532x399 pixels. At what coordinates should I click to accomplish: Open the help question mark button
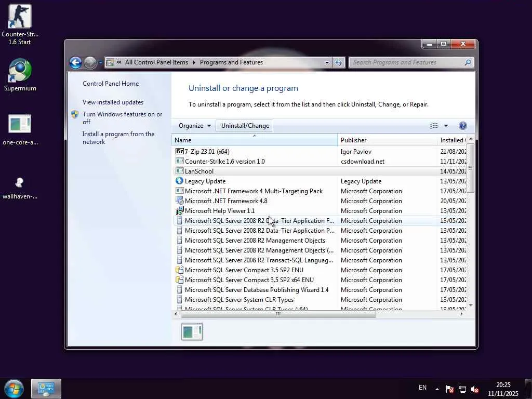[462, 126]
